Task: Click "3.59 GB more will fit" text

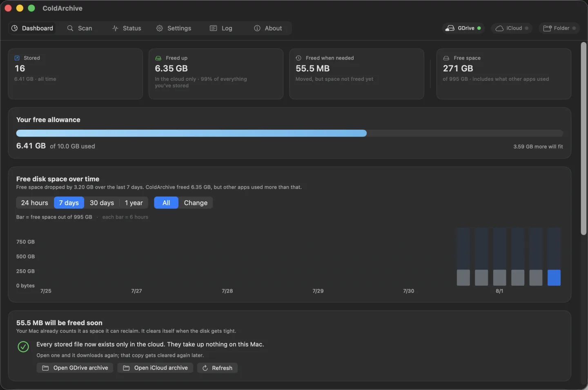Action: [x=538, y=146]
